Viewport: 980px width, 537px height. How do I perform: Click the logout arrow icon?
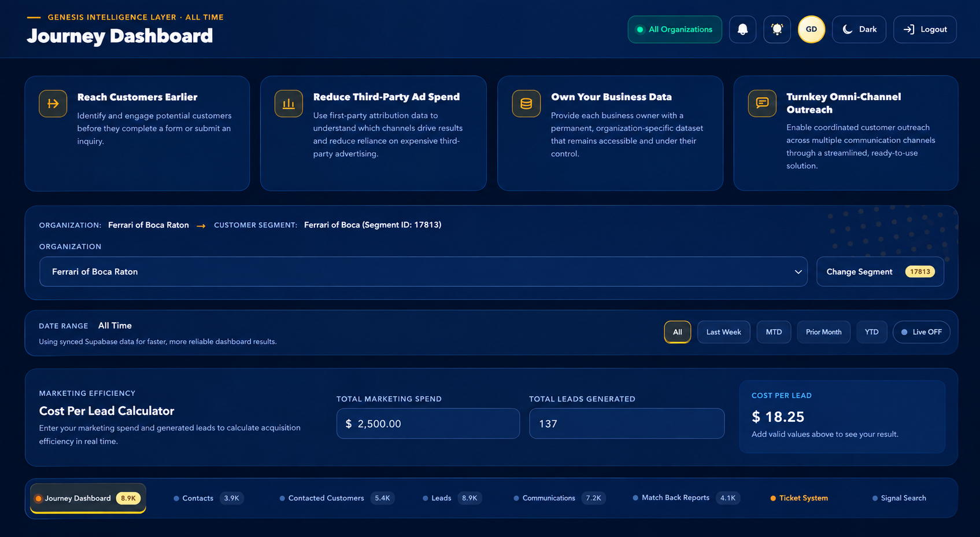909,30
